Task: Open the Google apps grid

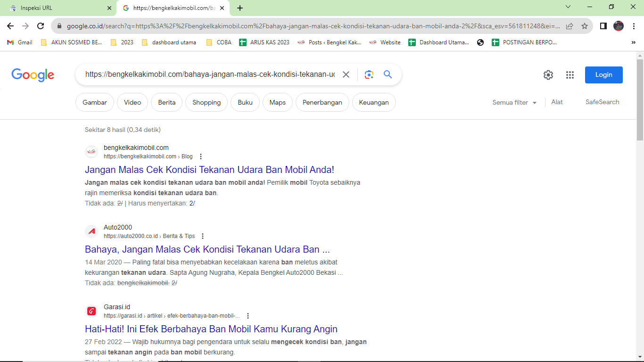Action: click(570, 75)
